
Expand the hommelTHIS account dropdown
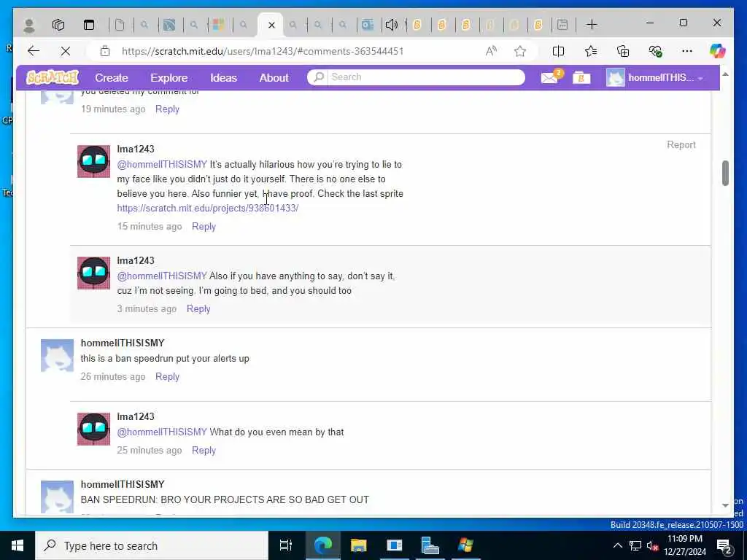click(655, 77)
